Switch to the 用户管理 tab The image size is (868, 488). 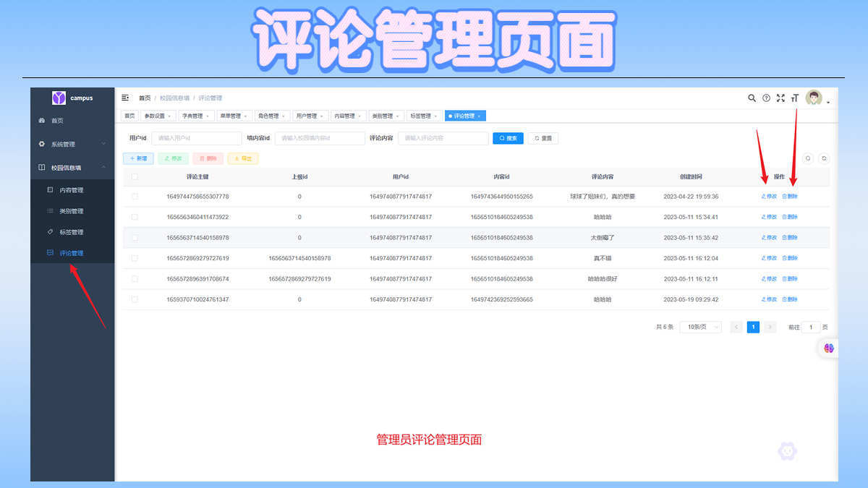coord(309,116)
